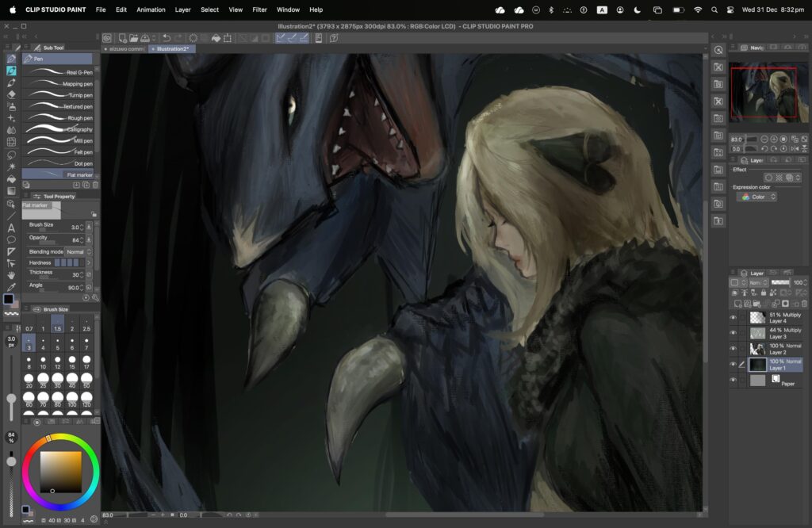This screenshot has width=812, height=528.
Task: Switch to the Illustration2 canvas tab
Action: (173, 48)
